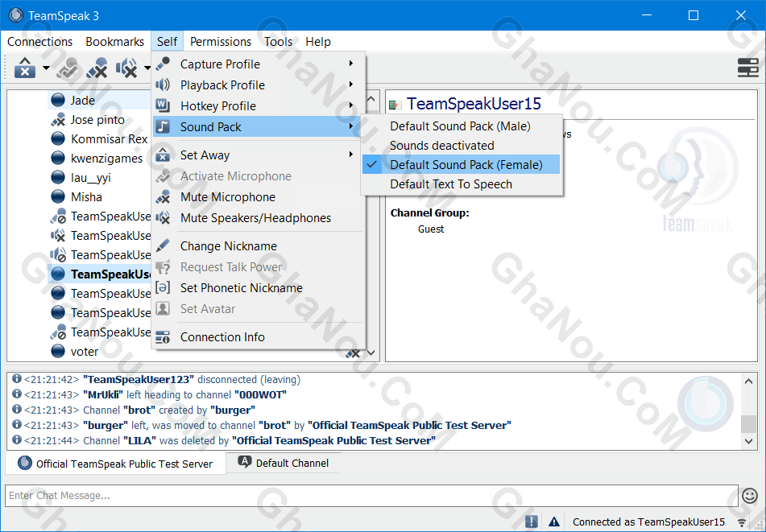Toggle the Mute Microphone toolbar icon
The image size is (766, 532).
pos(97,68)
